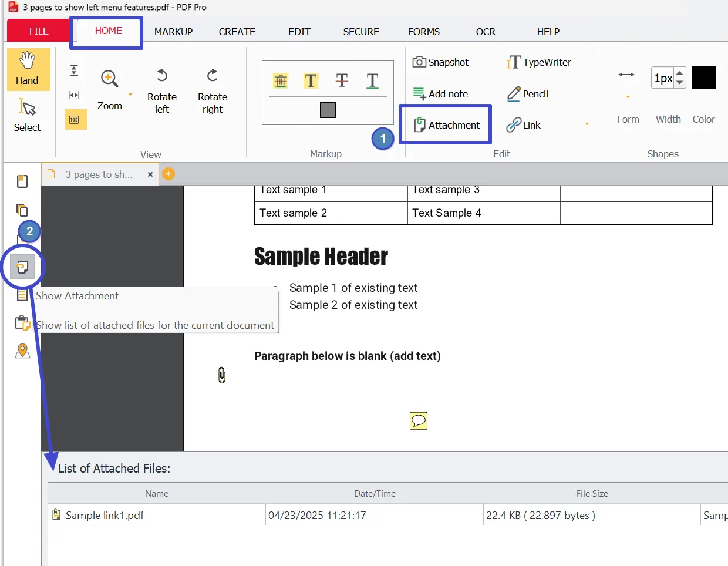Select the Pencil tool
The height and width of the screenshot is (566, 728).
pos(527,94)
